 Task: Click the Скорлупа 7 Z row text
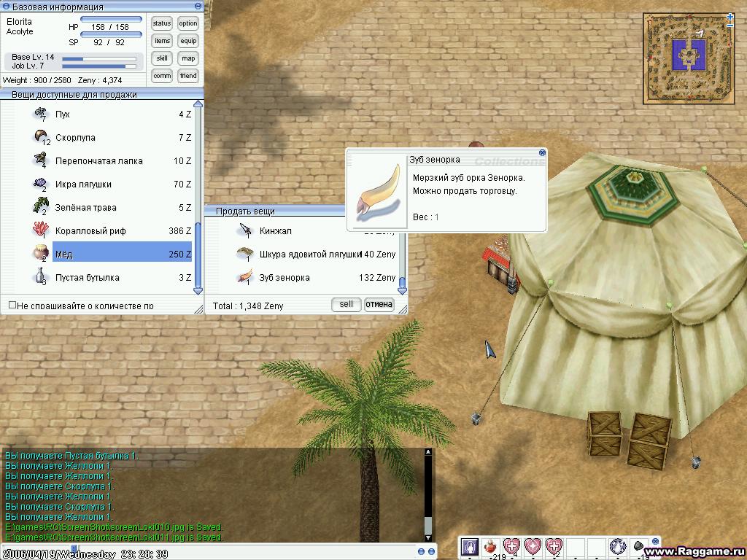pos(123,138)
